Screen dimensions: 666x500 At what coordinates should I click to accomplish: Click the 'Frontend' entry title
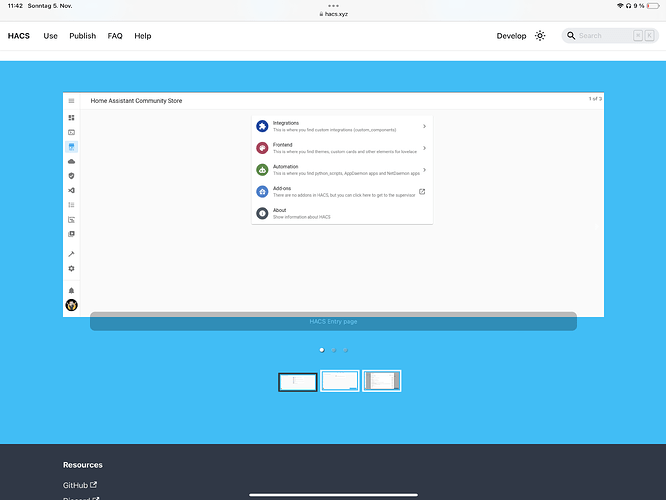coord(282,145)
